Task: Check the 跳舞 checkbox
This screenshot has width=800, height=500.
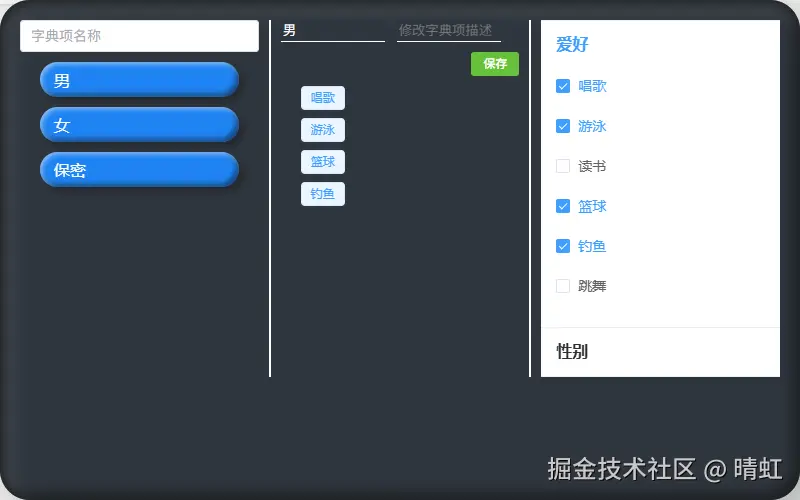Action: 563,286
